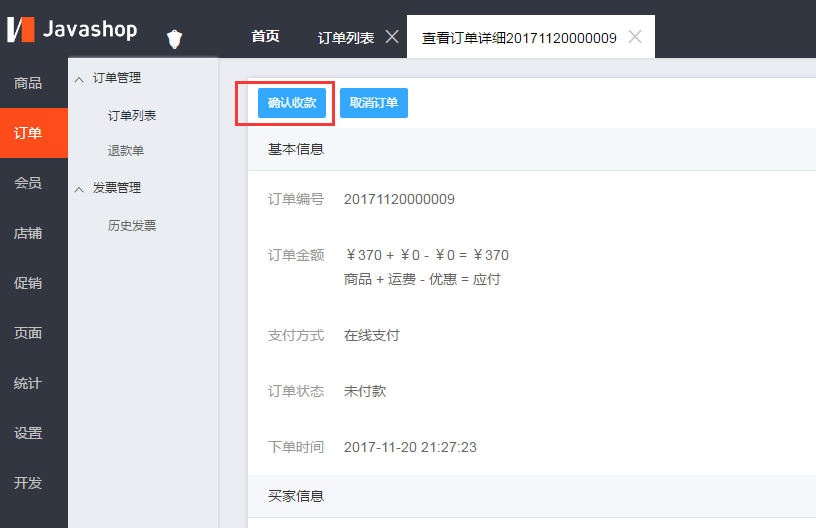Switch to the 订单列表 tab

[346, 37]
